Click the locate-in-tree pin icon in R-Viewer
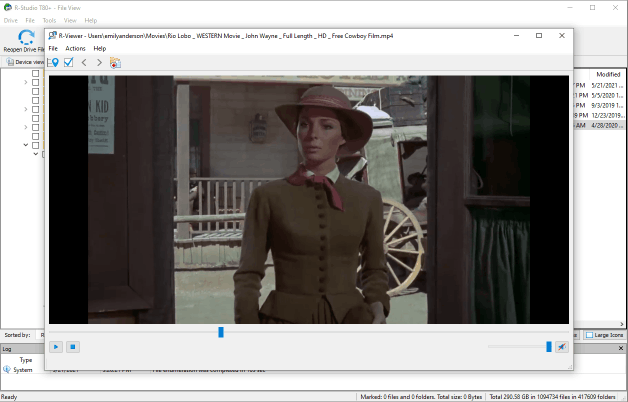Image resolution: width=628 pixels, height=402 pixels. pos(53,62)
